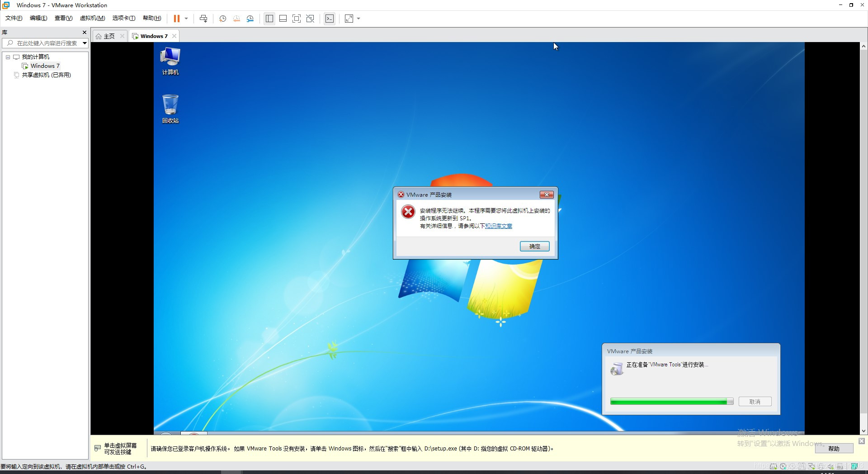The height and width of the screenshot is (474, 868).
Task: Revert the virtual machine to its previous snapshot
Action: click(x=236, y=19)
